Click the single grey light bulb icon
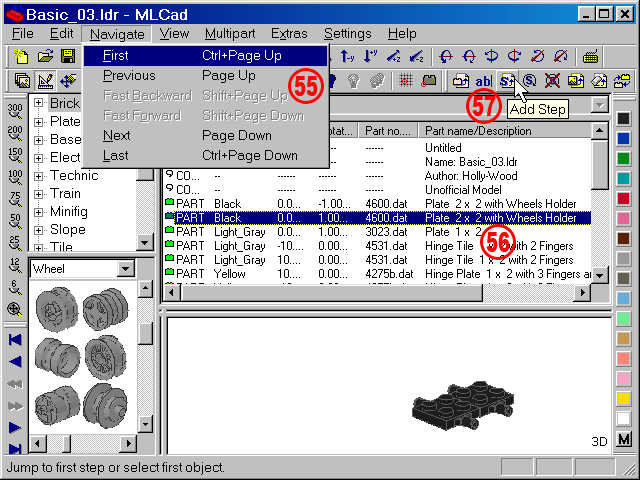The width and height of the screenshot is (640, 480). click(353, 81)
